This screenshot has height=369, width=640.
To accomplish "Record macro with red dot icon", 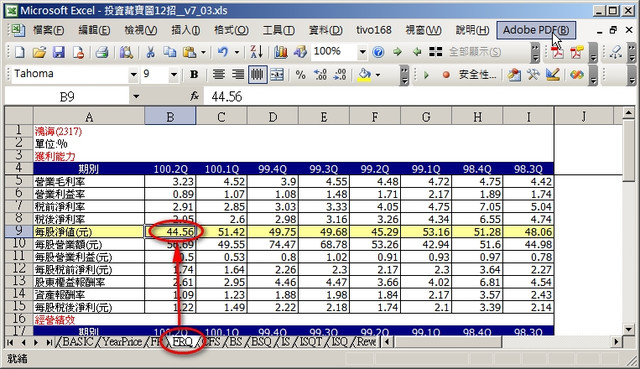I will [x=446, y=75].
